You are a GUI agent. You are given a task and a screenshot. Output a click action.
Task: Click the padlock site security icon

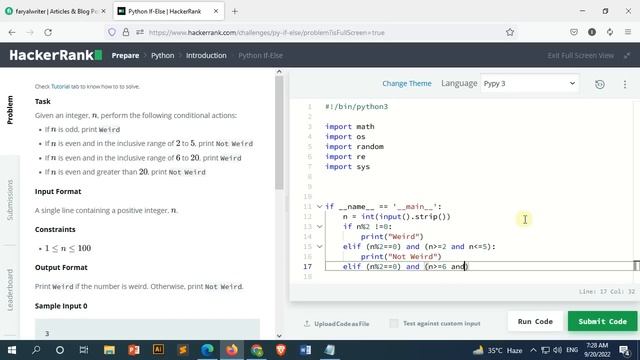(x=126, y=32)
